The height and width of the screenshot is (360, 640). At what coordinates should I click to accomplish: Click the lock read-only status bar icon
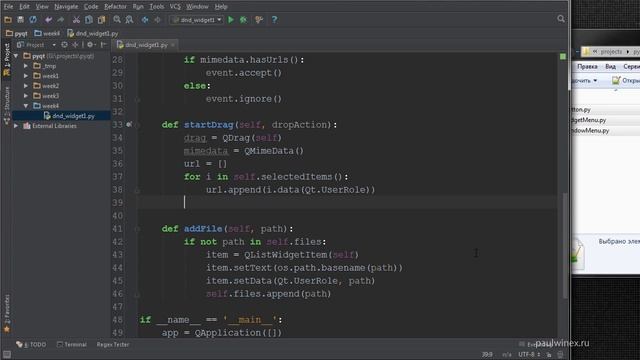tap(549, 355)
